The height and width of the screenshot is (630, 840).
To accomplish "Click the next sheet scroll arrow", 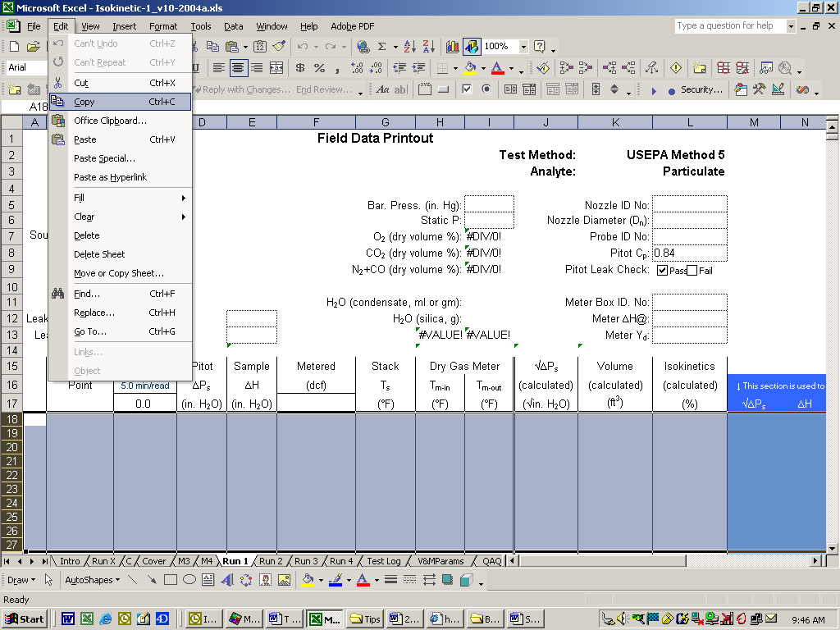I will coord(32,561).
